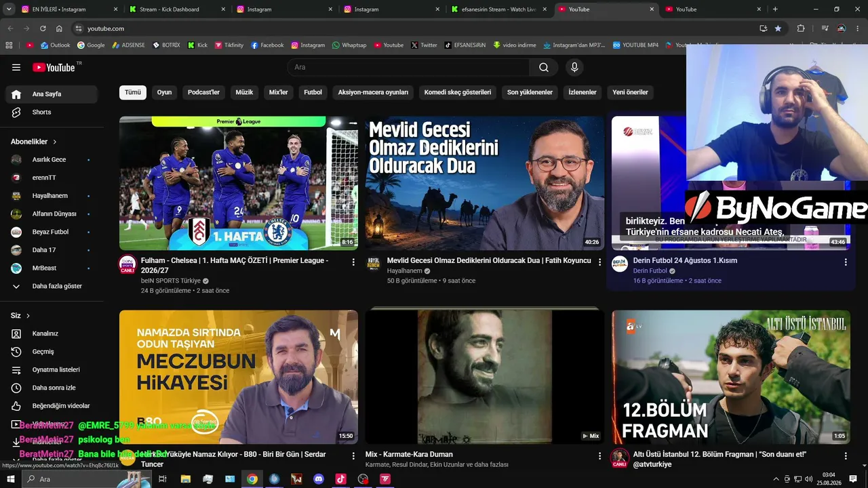
Task: Expand the Siz section
Action: click(x=20, y=316)
